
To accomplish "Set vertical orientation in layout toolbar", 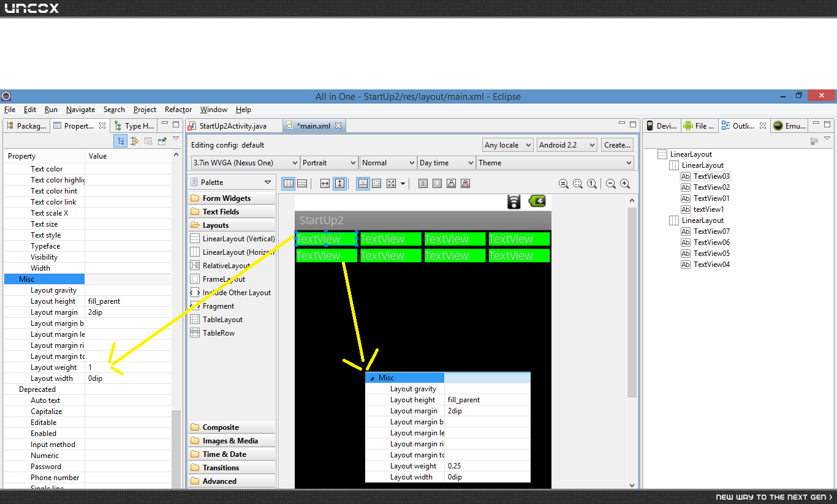I will [302, 183].
